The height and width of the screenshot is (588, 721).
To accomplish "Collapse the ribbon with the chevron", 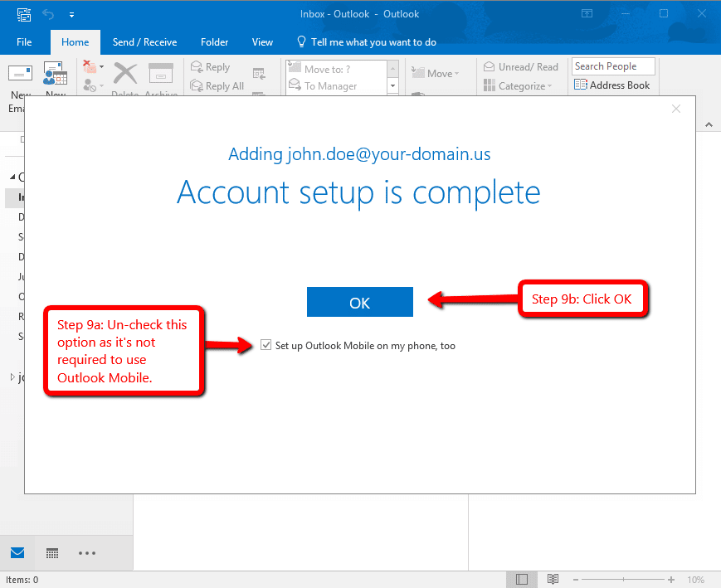I will (709, 124).
